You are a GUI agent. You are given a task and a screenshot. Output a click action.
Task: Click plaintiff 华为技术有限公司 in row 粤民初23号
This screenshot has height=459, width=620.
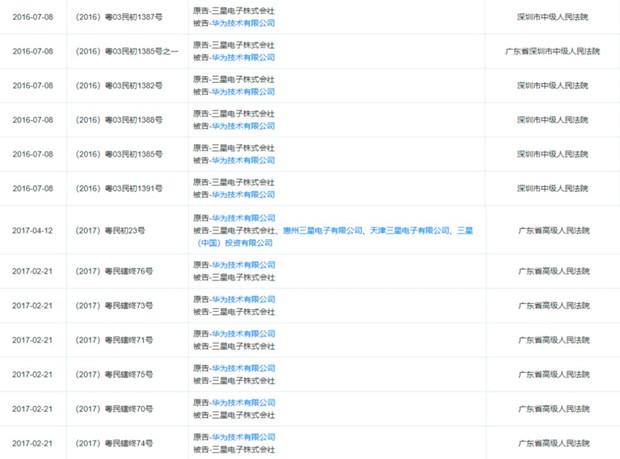[243, 218]
